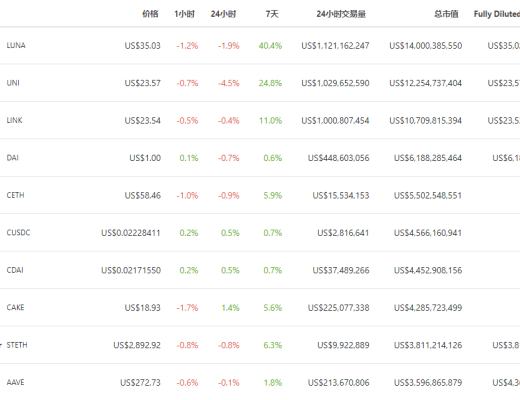Open the LINK coin row
Viewport: 520px width, 400px height.
pos(260,120)
